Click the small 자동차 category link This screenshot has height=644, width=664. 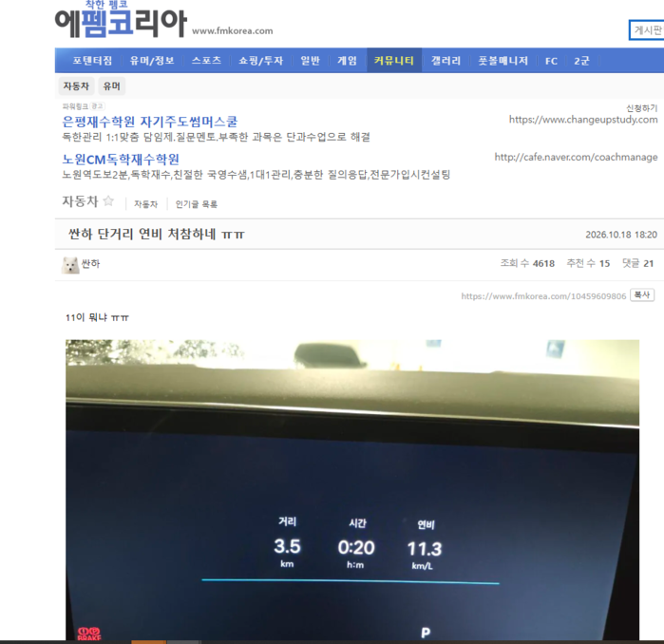click(x=145, y=204)
